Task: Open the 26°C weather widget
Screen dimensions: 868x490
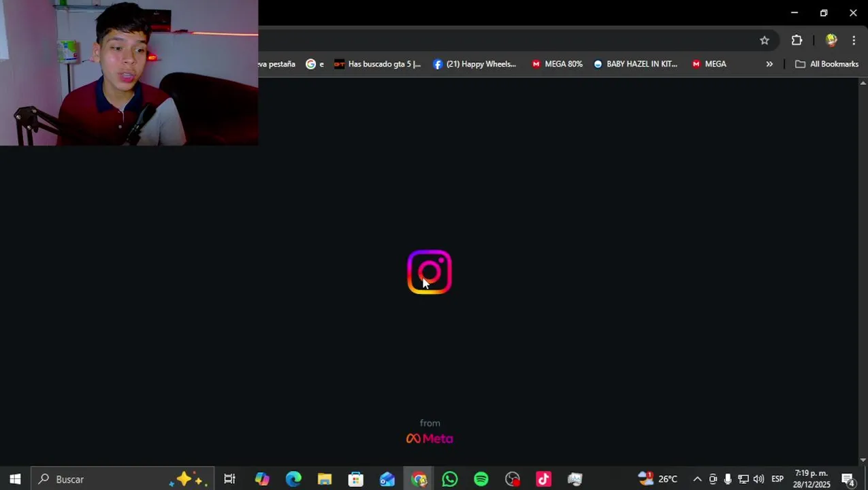Action: pos(658,479)
